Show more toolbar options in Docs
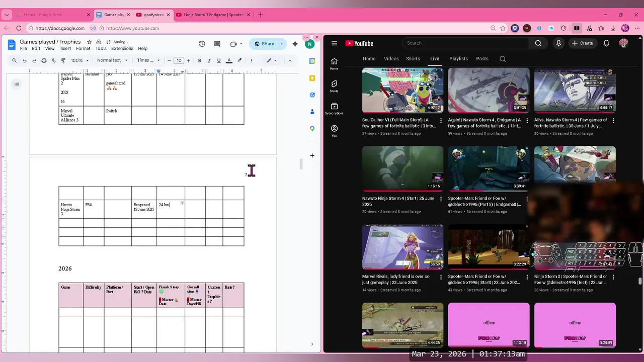Screen dimensions: 644x362 pyautogui.click(x=251, y=60)
